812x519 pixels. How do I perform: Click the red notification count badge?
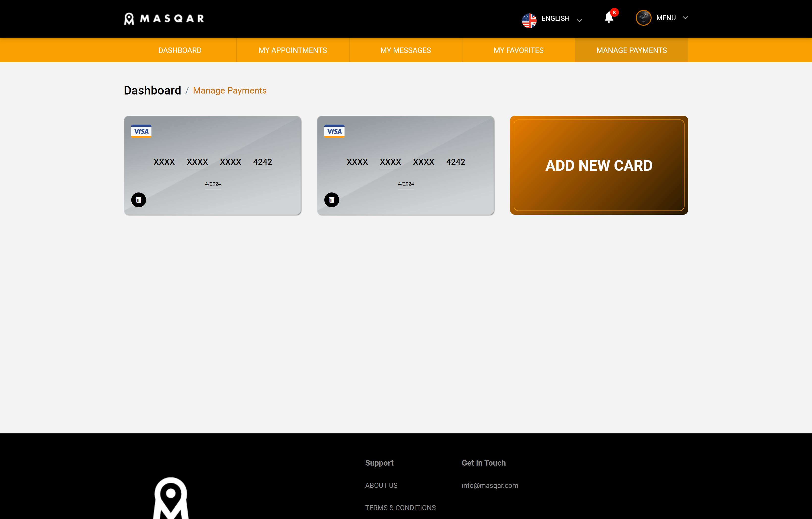(614, 12)
